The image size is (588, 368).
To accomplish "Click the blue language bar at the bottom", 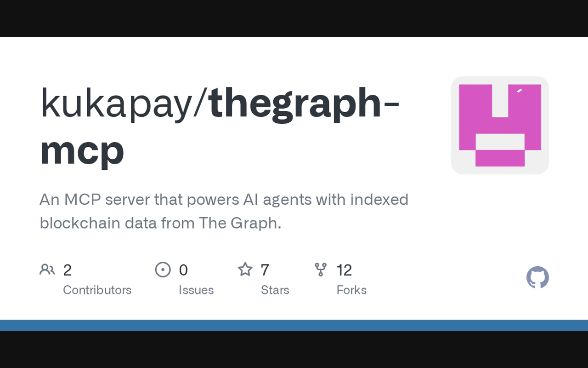I will click(294, 325).
